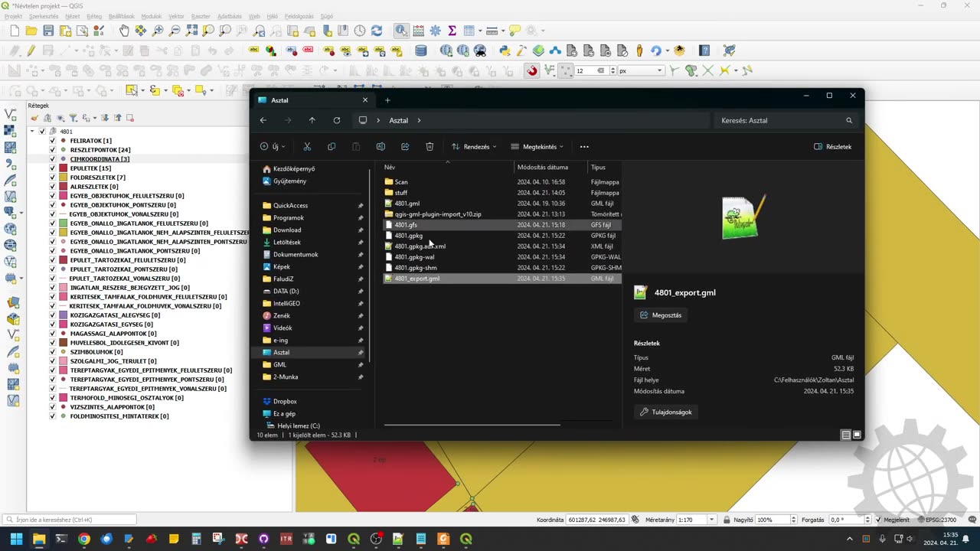Create a new QGIS project
The height and width of the screenshot is (551, 980).
pyautogui.click(x=15, y=31)
